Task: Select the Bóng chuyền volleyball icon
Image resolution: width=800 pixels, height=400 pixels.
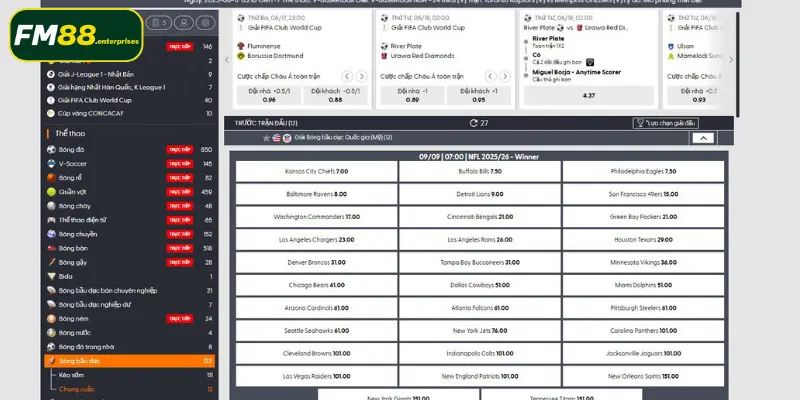Action: [x=51, y=234]
